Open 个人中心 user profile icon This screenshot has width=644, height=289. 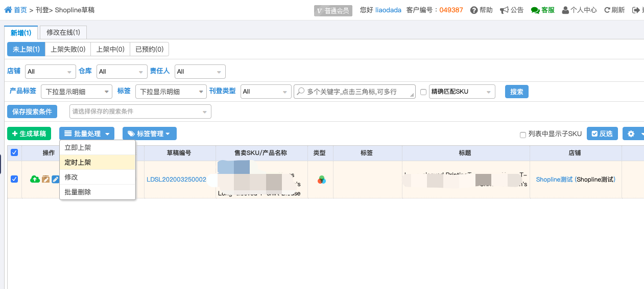(565, 10)
